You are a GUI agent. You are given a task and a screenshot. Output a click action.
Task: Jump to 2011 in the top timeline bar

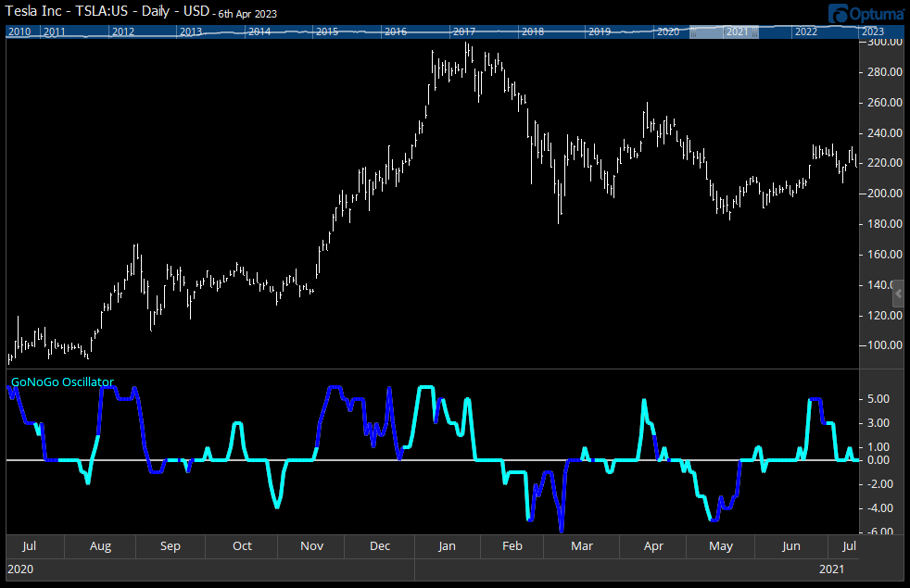coord(55,31)
